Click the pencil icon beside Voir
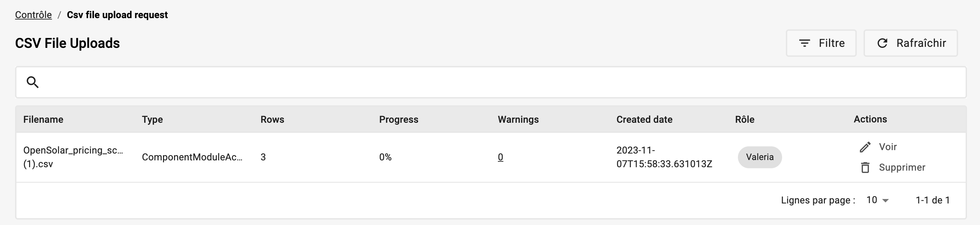Screen dimensions: 980x225 [x=865, y=147]
